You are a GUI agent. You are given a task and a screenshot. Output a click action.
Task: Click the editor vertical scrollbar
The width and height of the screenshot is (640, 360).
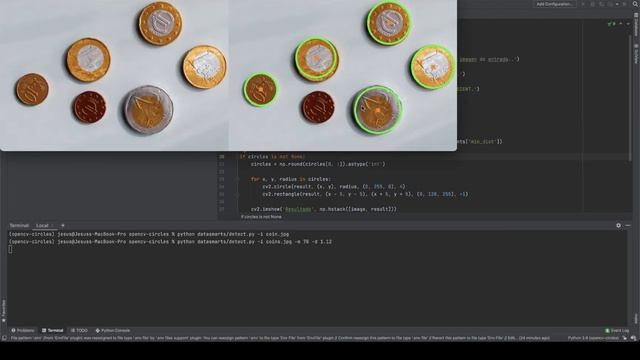631,98
